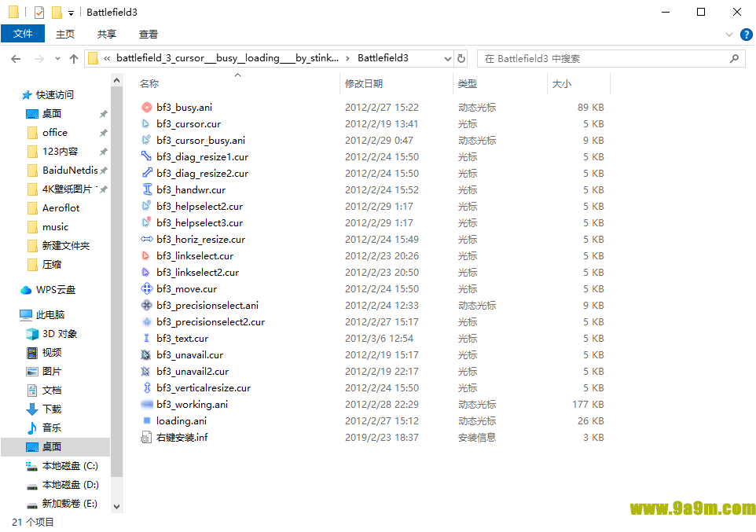Click the bf3_unavail2.cur cursor icon
Viewport: 756px width, 532px height.
click(x=147, y=372)
